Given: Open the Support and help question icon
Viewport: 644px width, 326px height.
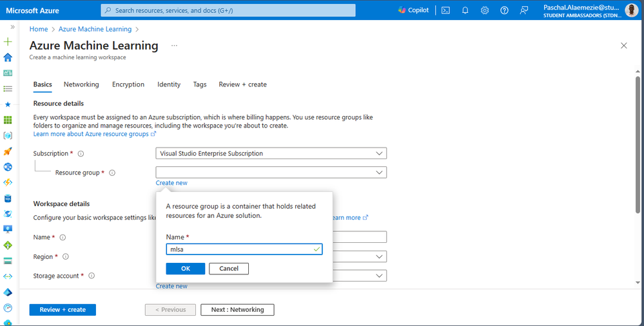Looking at the screenshot, I should (504, 10).
